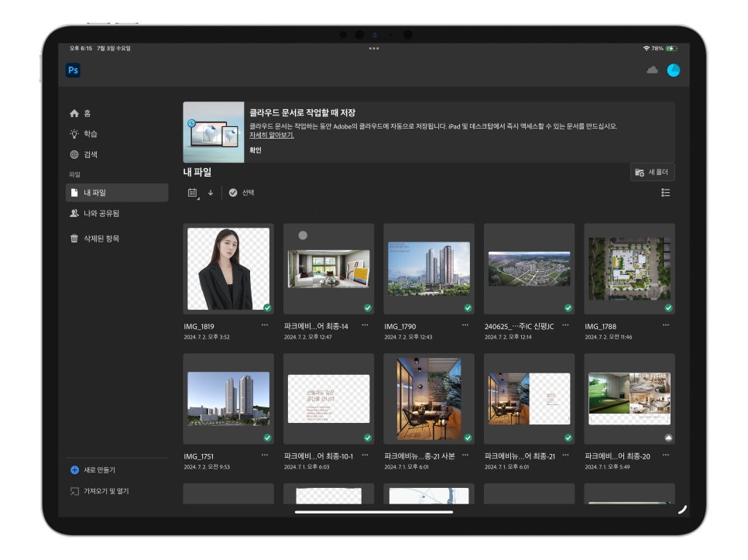Image resolution: width=748 pixels, height=560 pixels.
Task: Switch to list view icon
Action: (x=665, y=193)
